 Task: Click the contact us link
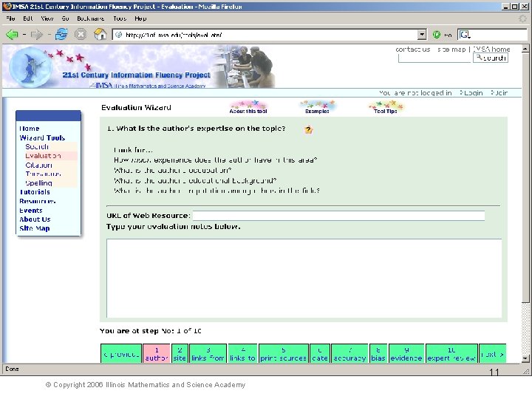click(413, 50)
